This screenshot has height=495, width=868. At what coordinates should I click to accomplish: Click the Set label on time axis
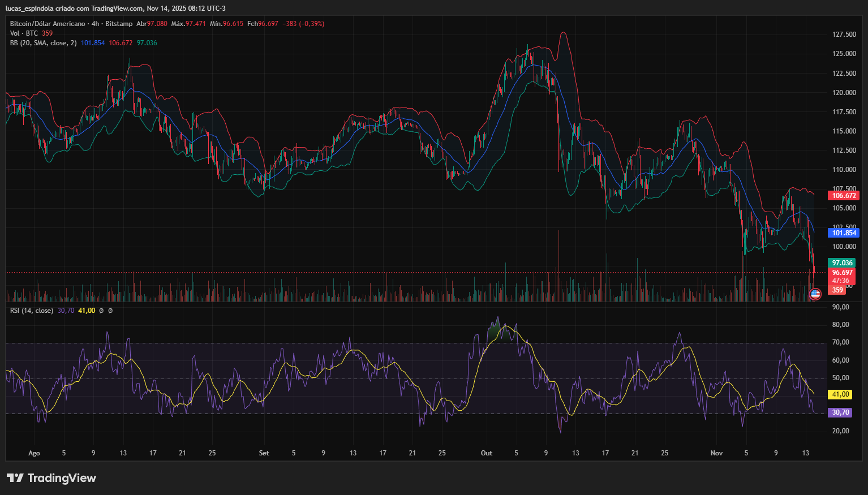coord(264,453)
